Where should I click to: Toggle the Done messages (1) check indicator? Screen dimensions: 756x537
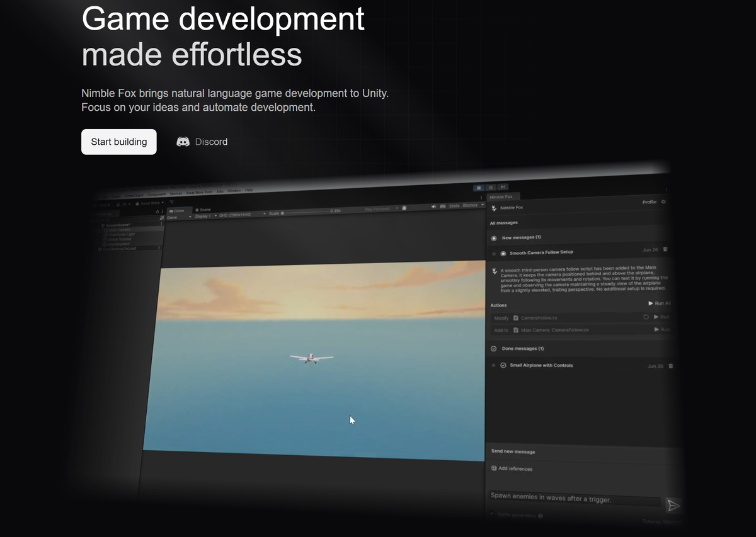(493, 349)
